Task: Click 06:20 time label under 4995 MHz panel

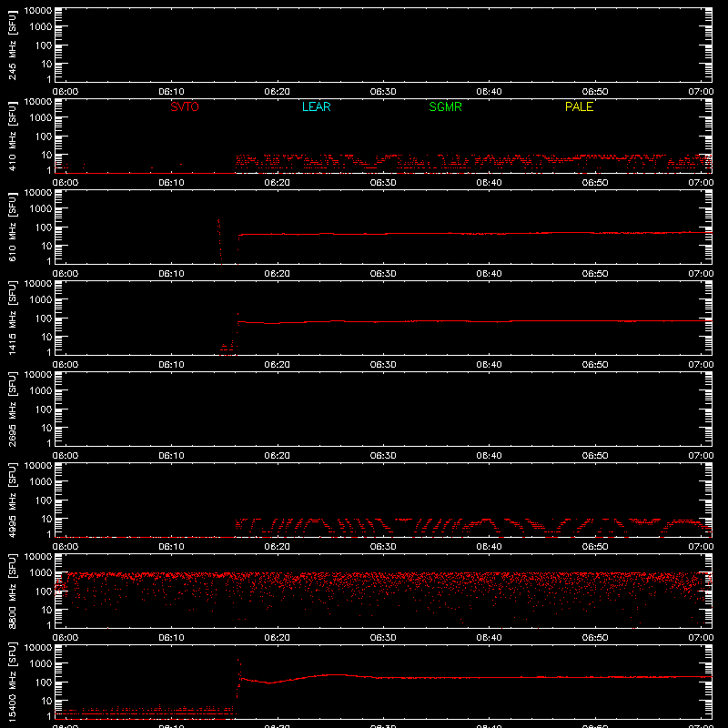Action: pyautogui.click(x=278, y=547)
